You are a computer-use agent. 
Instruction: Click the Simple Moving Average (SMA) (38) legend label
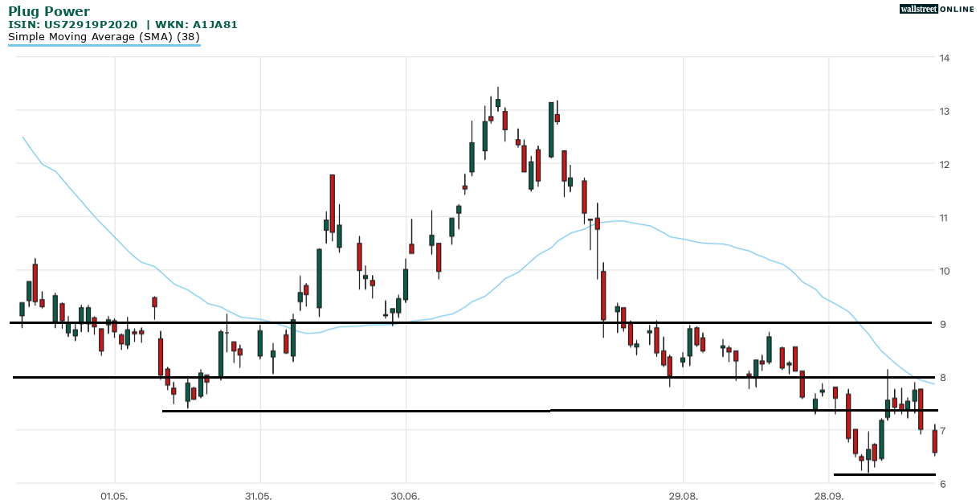point(104,36)
